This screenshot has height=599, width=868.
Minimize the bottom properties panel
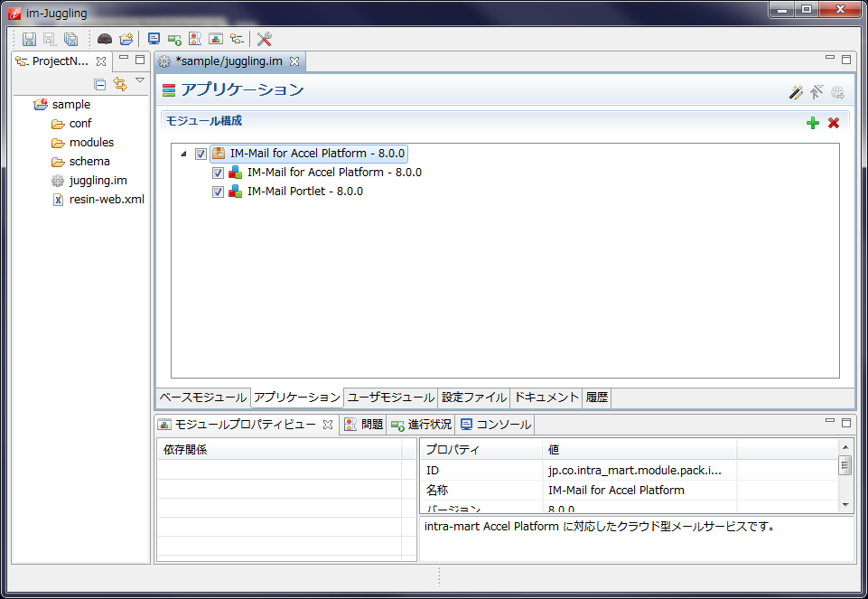(830, 421)
